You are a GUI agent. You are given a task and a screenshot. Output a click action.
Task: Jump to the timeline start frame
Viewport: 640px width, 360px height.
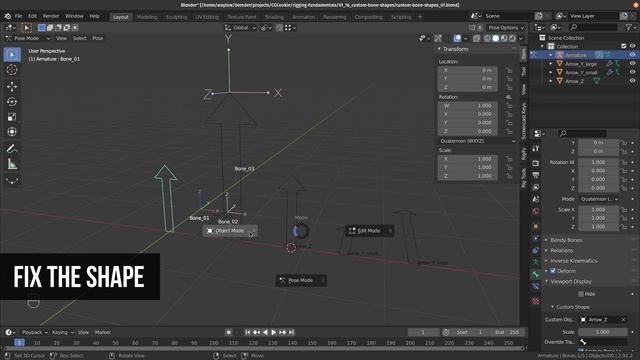pyautogui.click(x=247, y=333)
